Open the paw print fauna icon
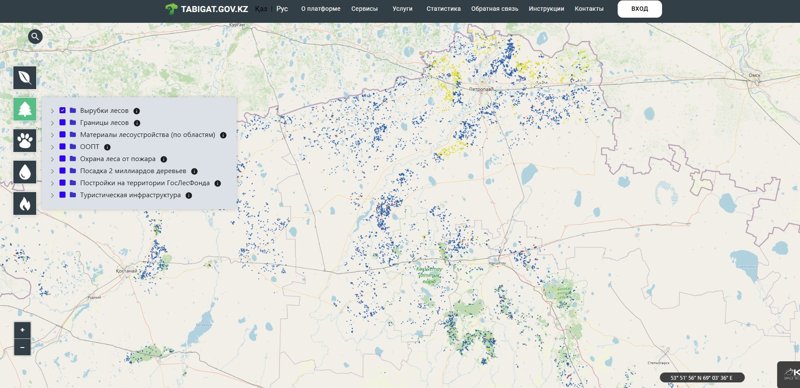800x388 pixels. (24, 140)
